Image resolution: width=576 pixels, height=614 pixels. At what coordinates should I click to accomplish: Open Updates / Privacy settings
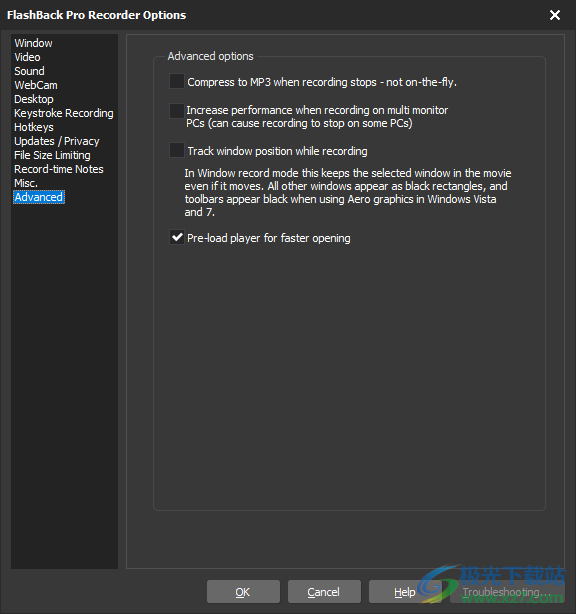[x=57, y=141]
